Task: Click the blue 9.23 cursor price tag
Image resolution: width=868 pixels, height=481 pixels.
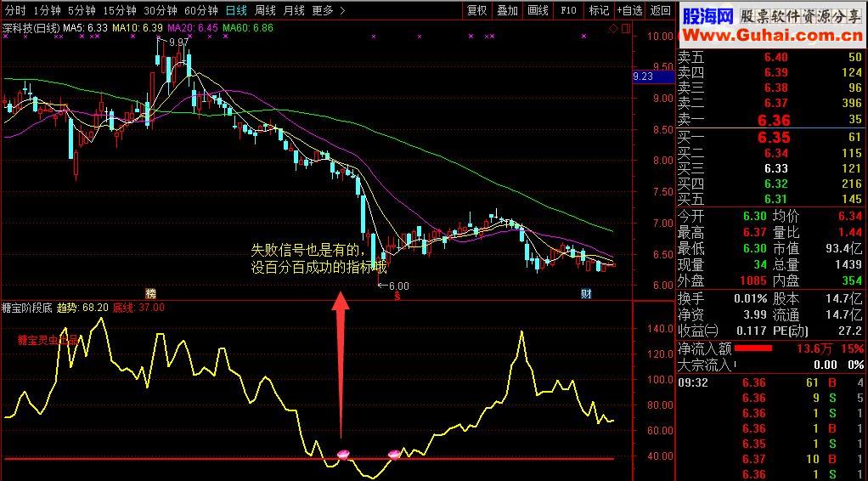Action: [653, 77]
